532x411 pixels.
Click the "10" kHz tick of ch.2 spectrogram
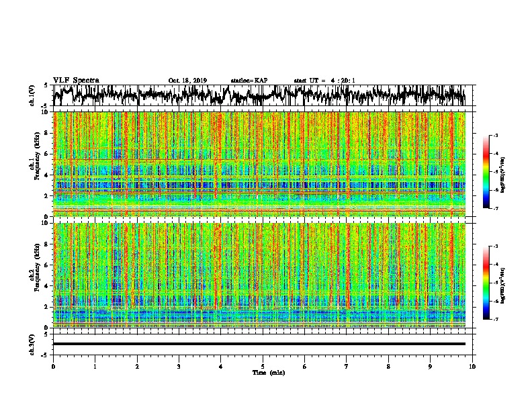45,223
